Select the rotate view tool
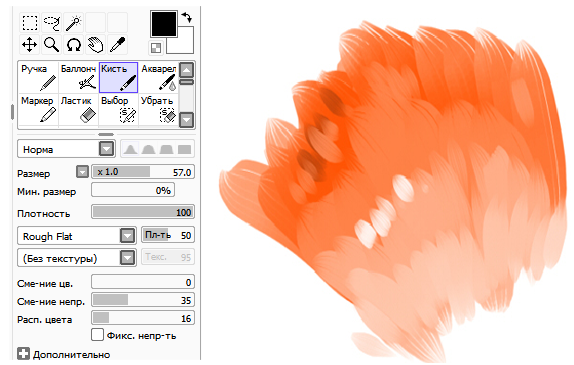 [74, 45]
